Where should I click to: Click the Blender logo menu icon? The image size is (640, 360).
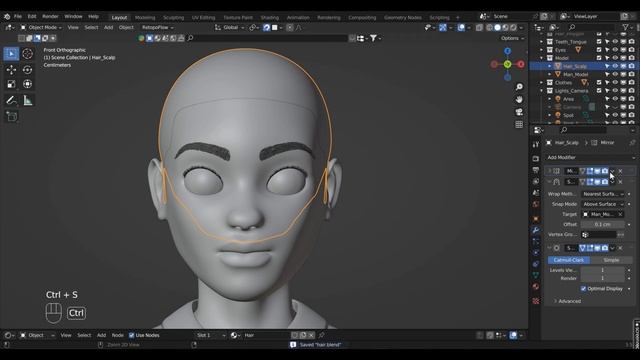[x=7, y=17]
